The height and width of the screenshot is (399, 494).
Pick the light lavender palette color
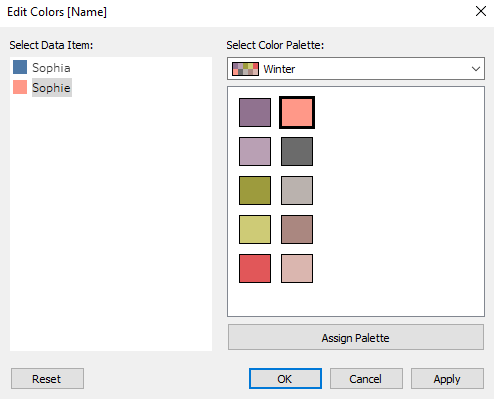[x=255, y=151]
